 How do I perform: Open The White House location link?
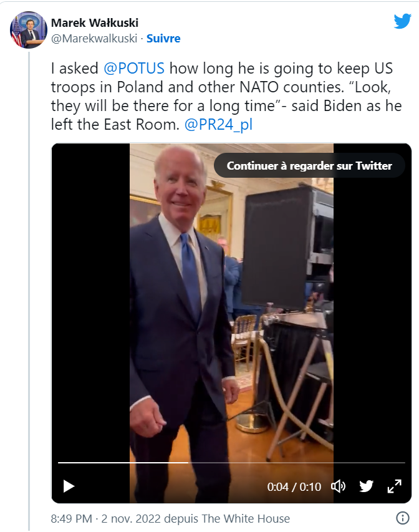[x=246, y=518]
